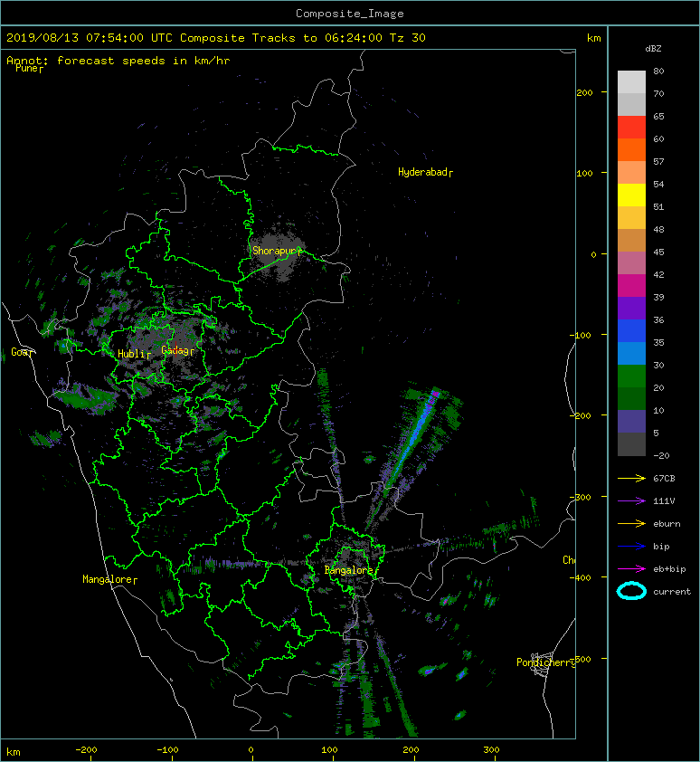Click the Hubli city label
The width and height of the screenshot is (700, 762).
pyautogui.click(x=134, y=354)
